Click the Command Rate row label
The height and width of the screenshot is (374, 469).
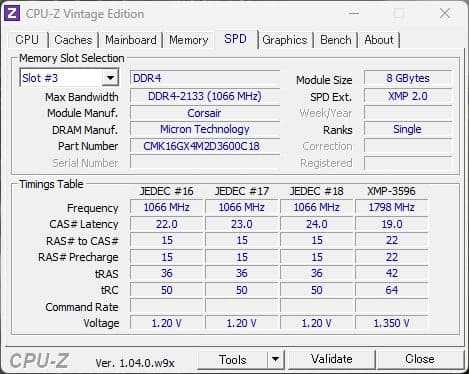click(82, 307)
